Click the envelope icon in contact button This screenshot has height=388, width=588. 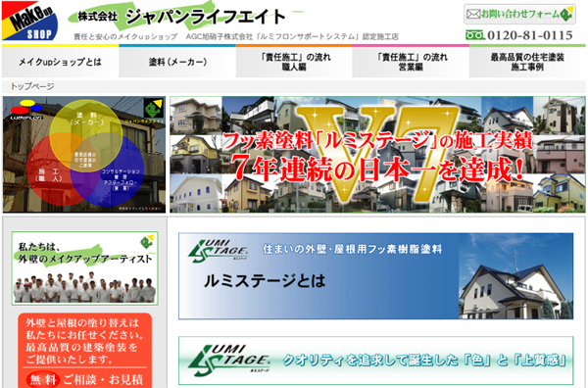click(x=473, y=15)
